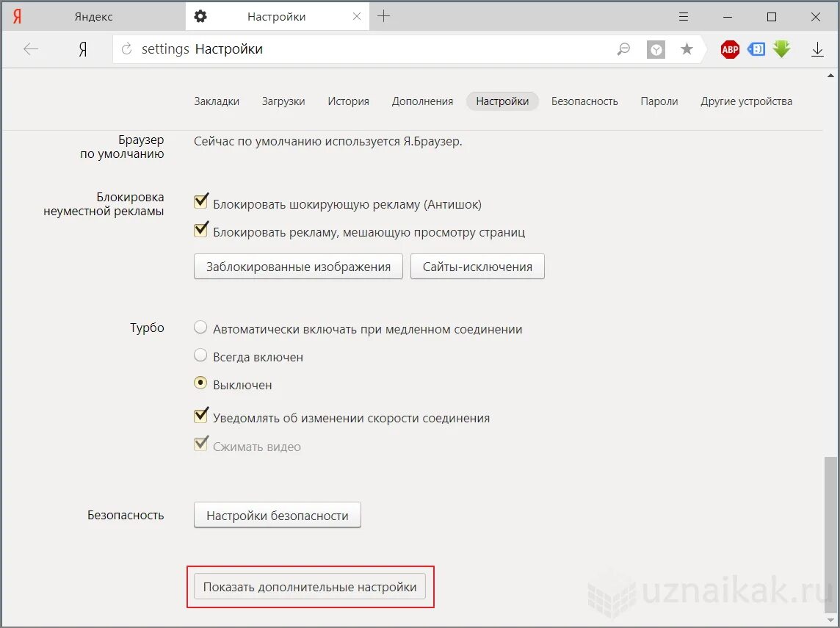
Task: Reload the page with the refresh icon
Action: point(126,49)
